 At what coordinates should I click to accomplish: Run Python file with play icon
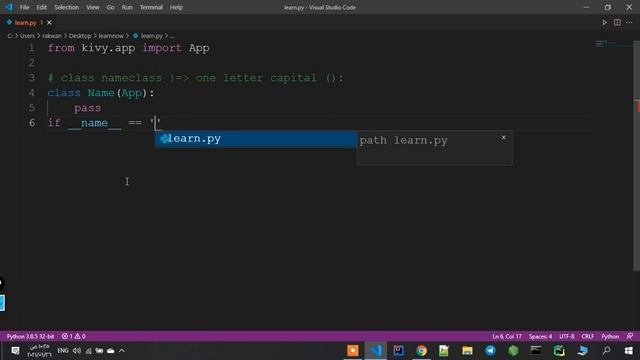(604, 23)
